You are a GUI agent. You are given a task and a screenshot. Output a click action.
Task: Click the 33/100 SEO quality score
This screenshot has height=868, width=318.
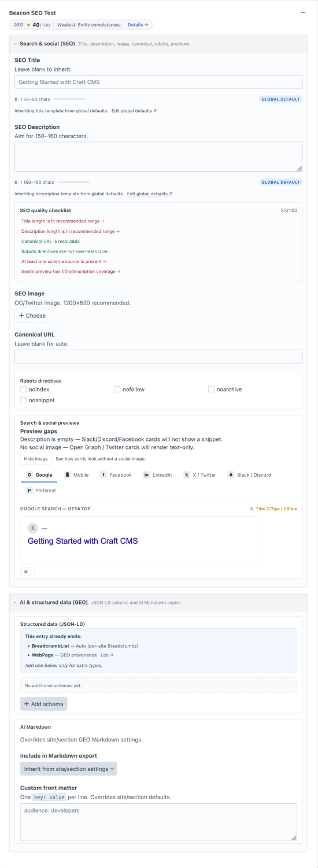point(289,211)
